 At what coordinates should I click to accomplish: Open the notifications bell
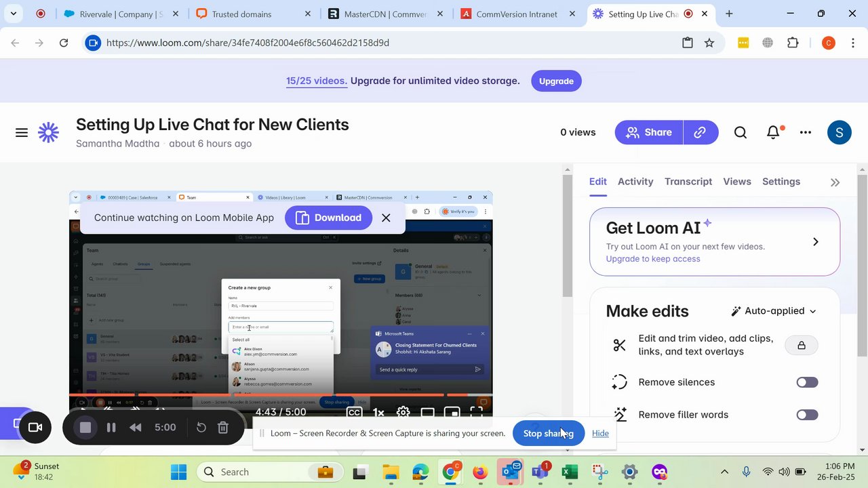[x=773, y=133]
